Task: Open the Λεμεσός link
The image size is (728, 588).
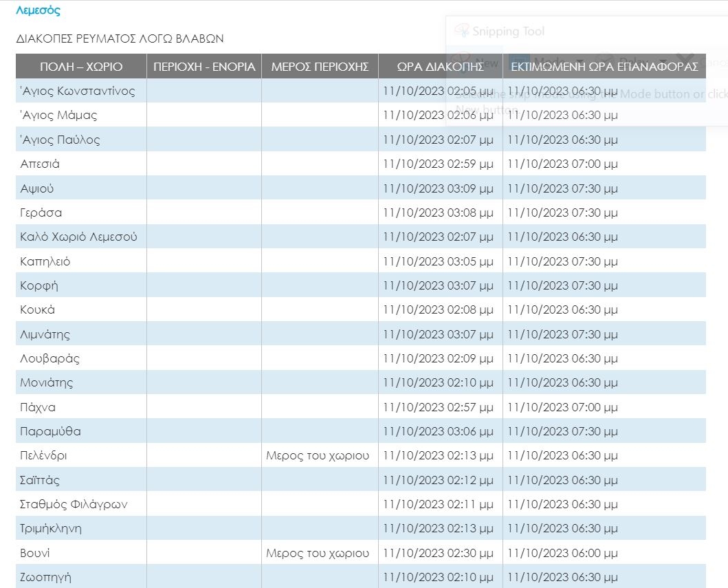Action: 38,10
